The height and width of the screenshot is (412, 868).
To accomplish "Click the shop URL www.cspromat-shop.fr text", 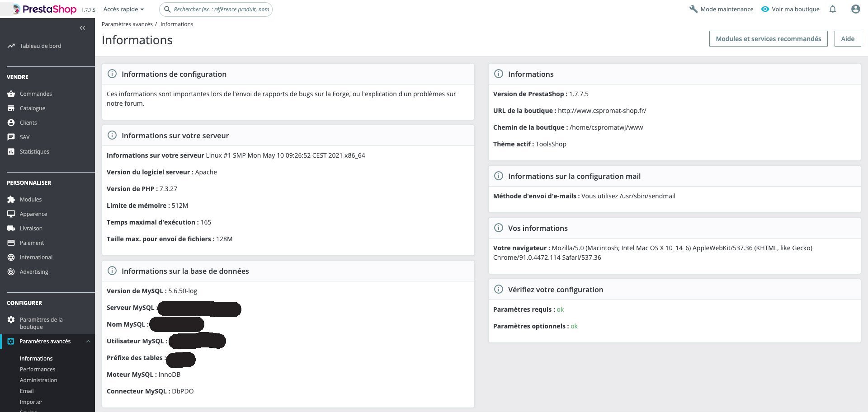I will tap(602, 111).
